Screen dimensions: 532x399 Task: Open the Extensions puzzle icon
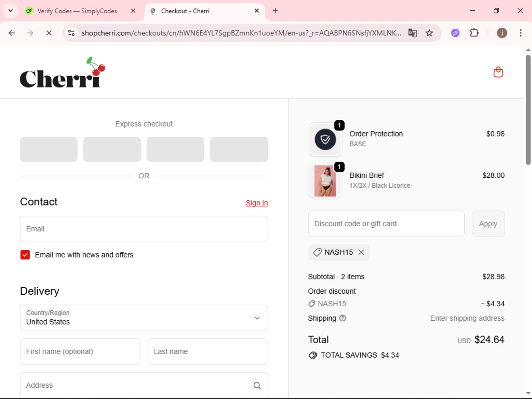(474, 33)
